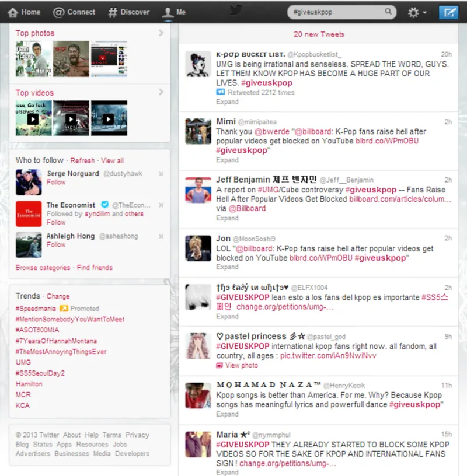Open pastel princess's View photo link

241,365
